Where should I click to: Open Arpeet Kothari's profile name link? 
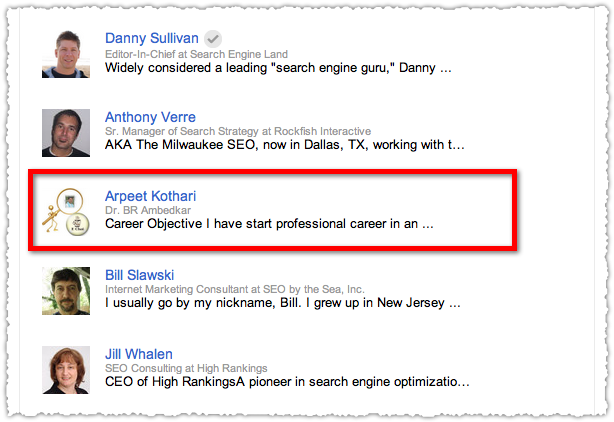(x=150, y=196)
